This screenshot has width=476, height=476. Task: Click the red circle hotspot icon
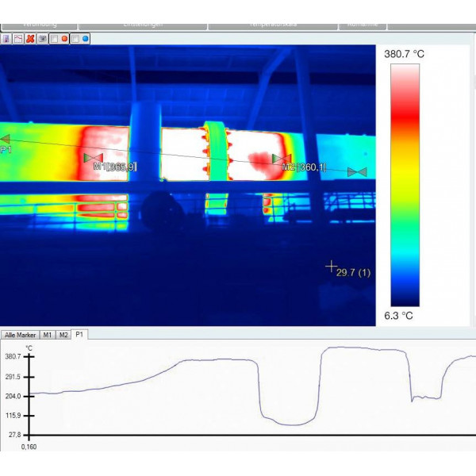tap(64, 38)
